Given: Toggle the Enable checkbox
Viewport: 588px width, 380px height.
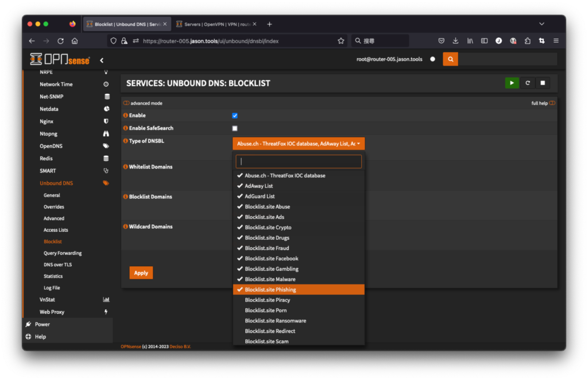Looking at the screenshot, I should click(x=235, y=116).
